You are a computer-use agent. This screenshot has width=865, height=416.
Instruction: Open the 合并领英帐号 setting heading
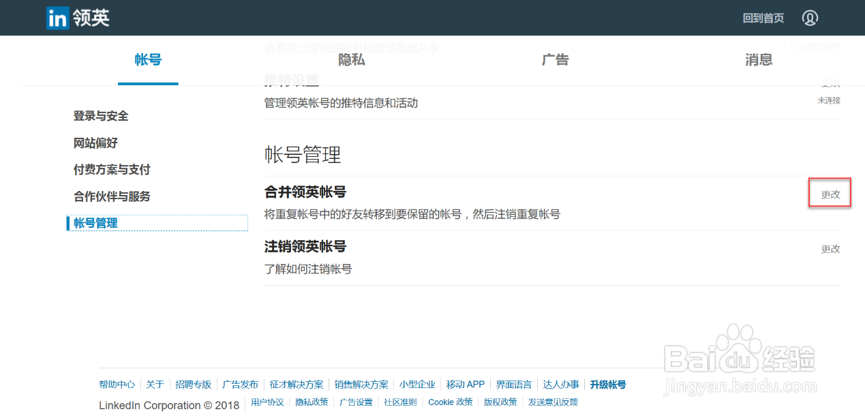click(305, 192)
